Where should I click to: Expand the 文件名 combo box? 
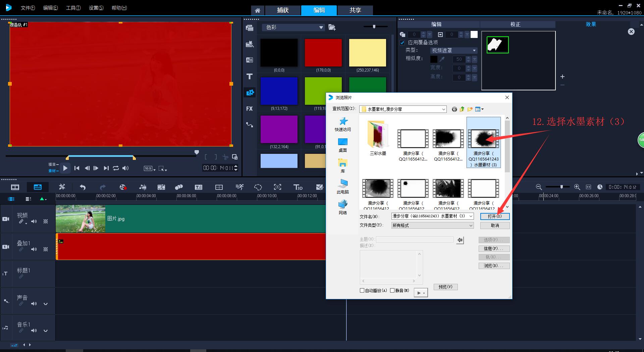[x=471, y=216]
